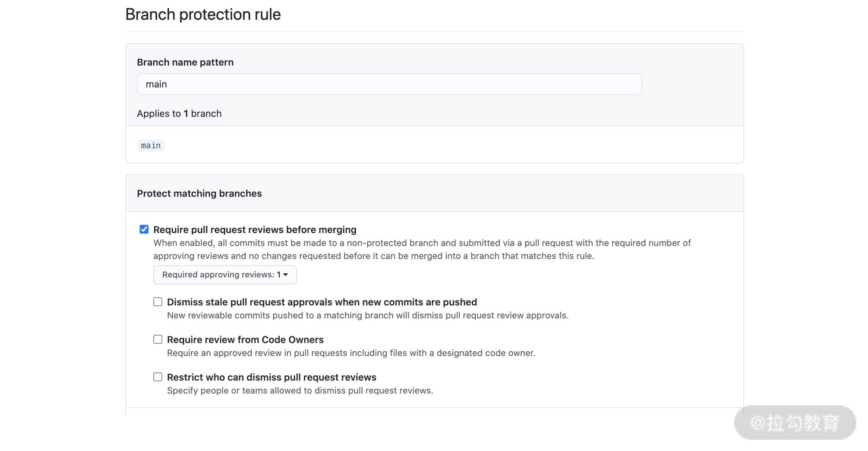
Task: Click the 'Specify people or teams allowed' description
Action: (x=300, y=391)
